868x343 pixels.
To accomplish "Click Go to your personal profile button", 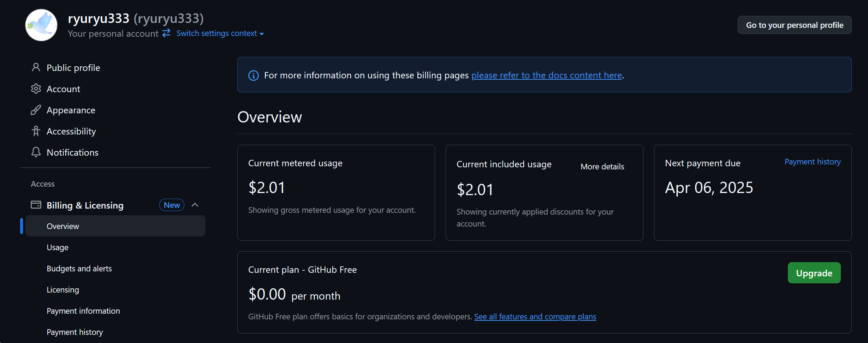I will pos(795,25).
